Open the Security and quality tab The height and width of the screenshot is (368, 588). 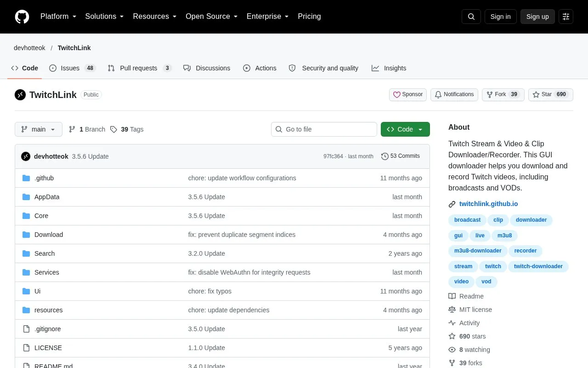coord(323,68)
